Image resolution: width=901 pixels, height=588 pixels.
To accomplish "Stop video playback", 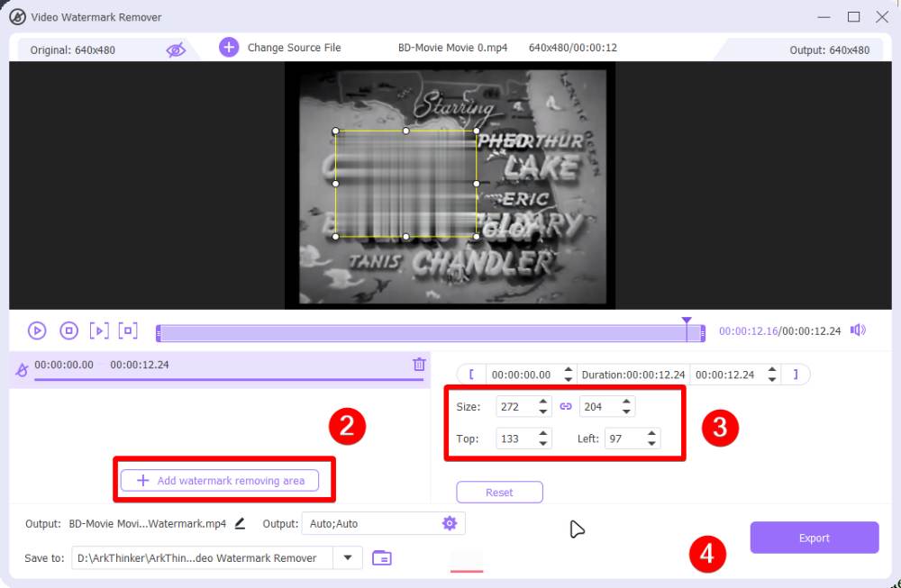I will [69, 330].
